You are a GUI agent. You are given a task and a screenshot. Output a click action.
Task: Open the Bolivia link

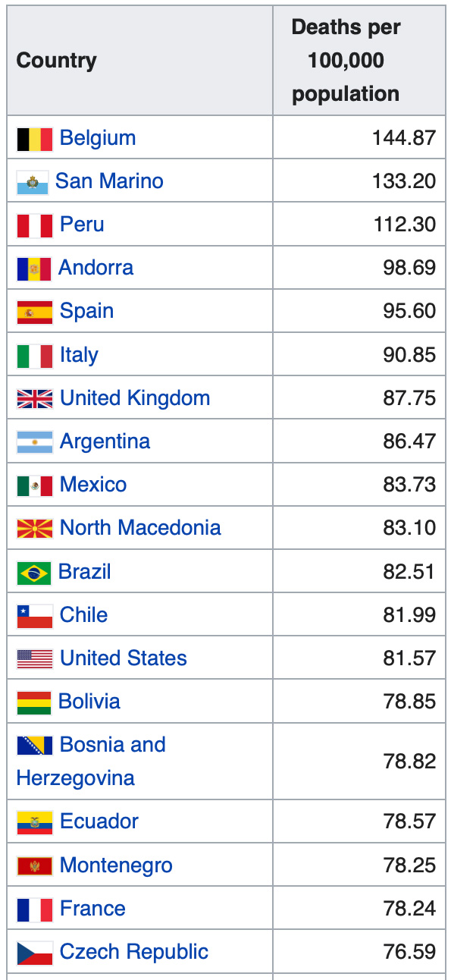pos(89,702)
